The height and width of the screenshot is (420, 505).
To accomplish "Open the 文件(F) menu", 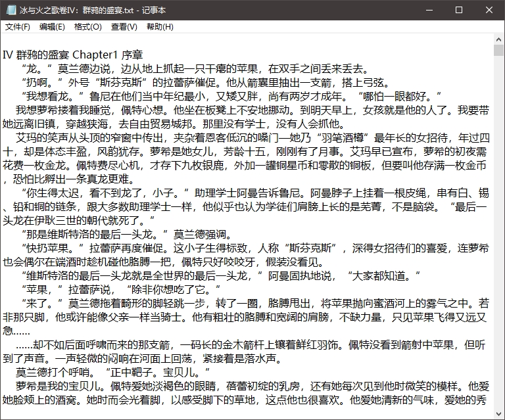I will 17,27.
